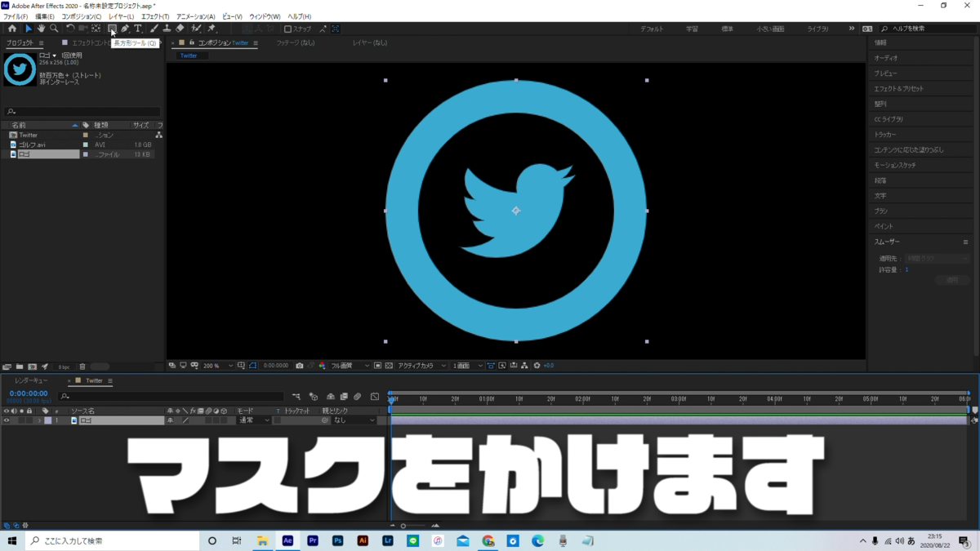Open the なし parent link dropdown

pos(354,420)
